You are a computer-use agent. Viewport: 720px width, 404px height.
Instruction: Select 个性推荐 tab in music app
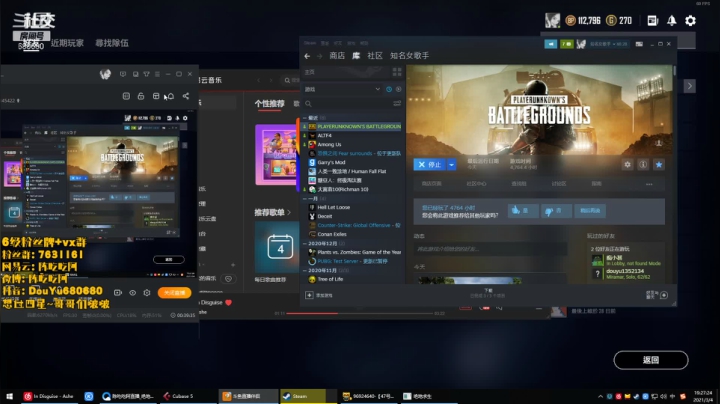click(270, 103)
